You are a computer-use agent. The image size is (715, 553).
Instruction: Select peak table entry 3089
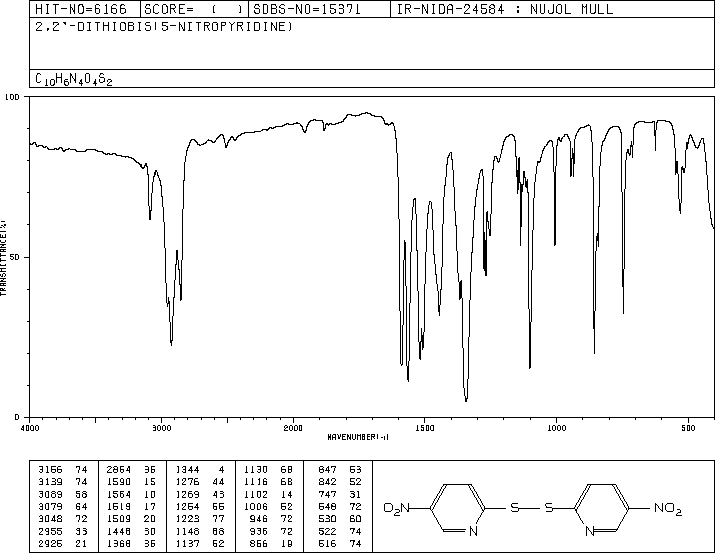50,494
